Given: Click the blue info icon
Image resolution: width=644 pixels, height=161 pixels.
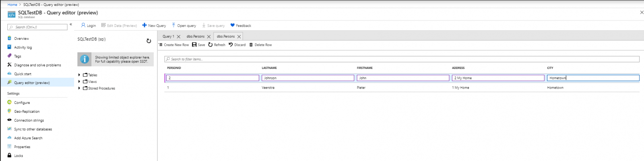Looking at the screenshot, I should point(85,59).
